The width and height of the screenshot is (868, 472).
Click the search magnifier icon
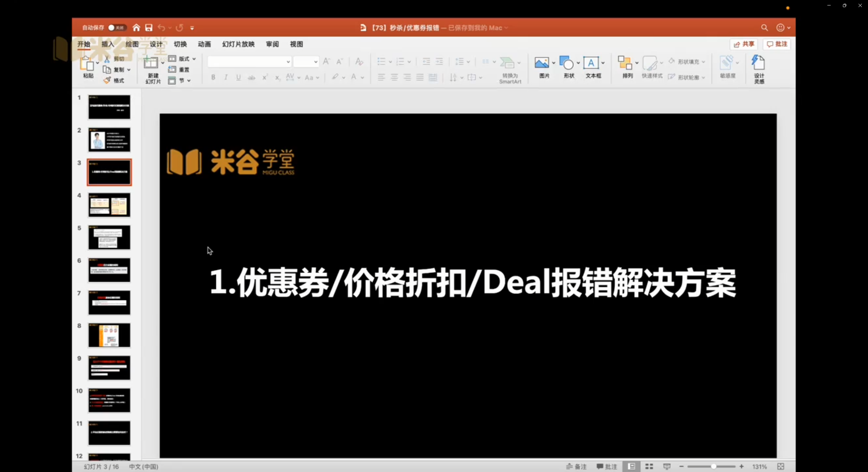tap(764, 28)
